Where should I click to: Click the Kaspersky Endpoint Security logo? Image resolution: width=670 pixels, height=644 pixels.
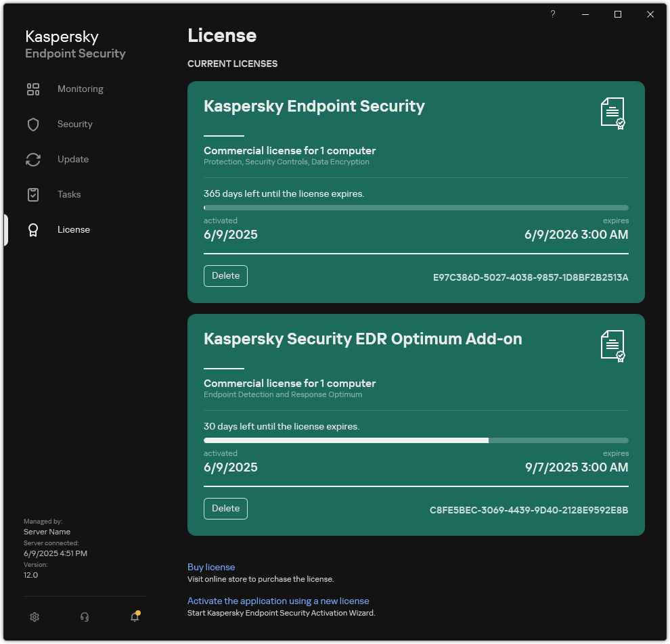(x=74, y=44)
